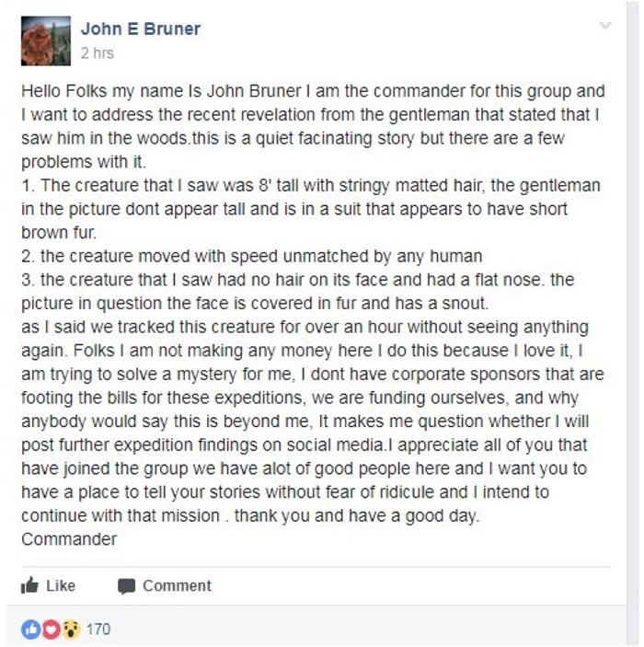Select the blue thumbs-up reaction icon
Viewport: 644px width, 647px height.
point(31,630)
